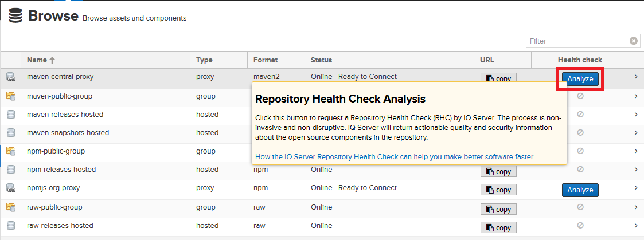Click the maven-public-group folder icon
Screen dimensions: 644x240
click(10, 96)
